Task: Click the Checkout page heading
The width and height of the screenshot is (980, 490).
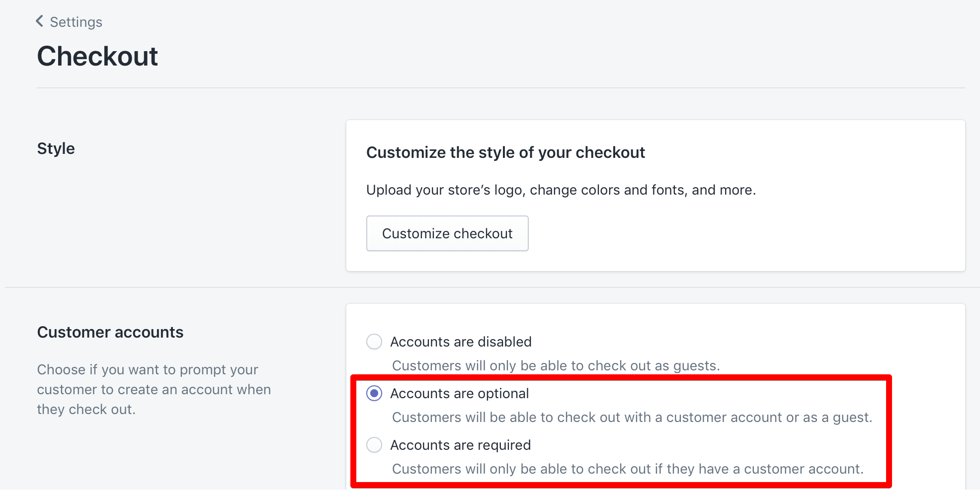Action: coord(97,56)
